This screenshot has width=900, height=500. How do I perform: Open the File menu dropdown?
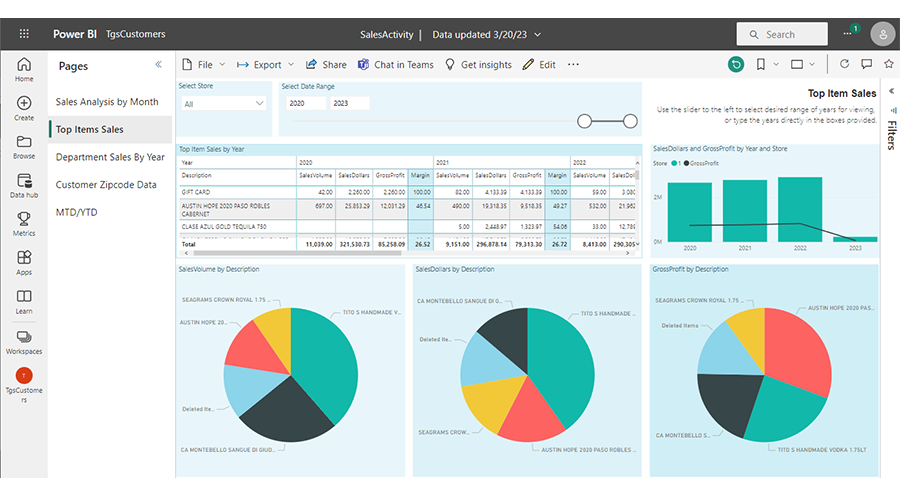pos(204,65)
